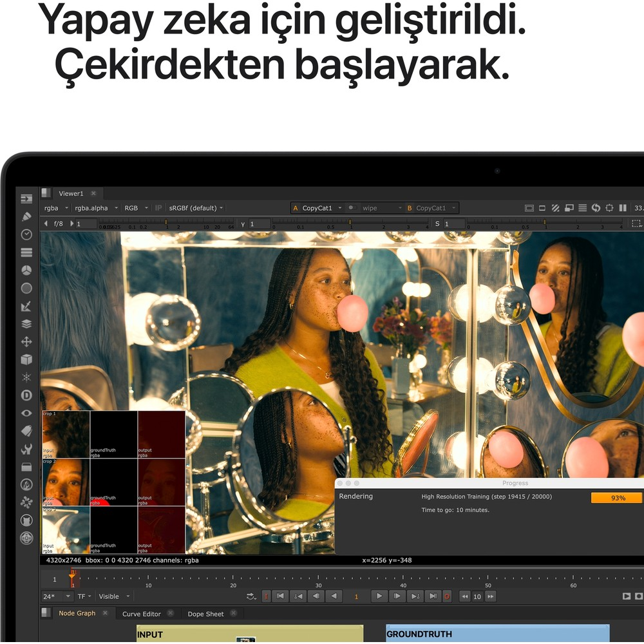Open the ToolSets wrench icon
644x644 pixels.
pos(26,449)
